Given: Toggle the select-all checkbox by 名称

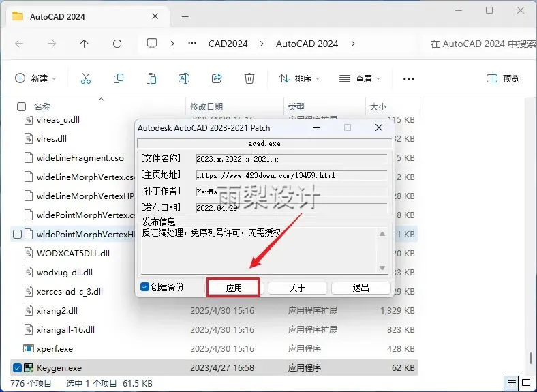Looking at the screenshot, I should [x=21, y=107].
